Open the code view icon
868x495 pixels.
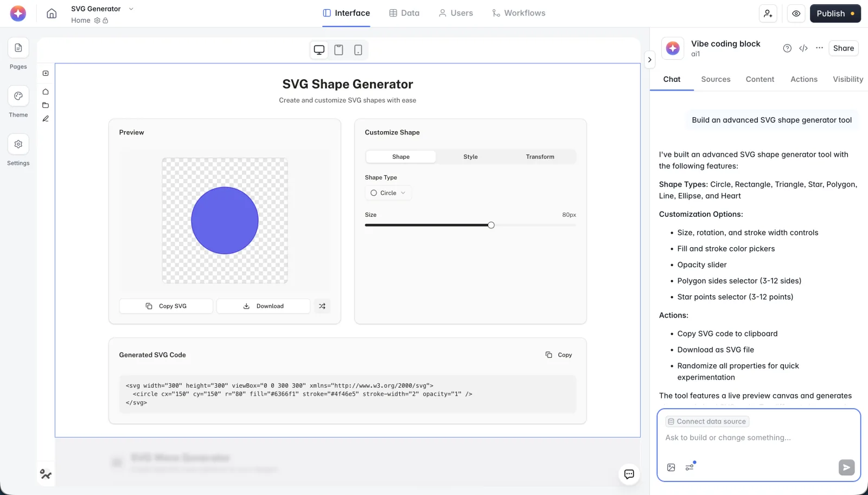(803, 48)
